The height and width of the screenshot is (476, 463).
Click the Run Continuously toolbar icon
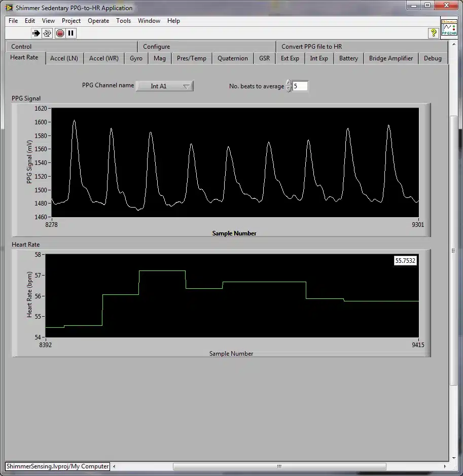[x=47, y=33]
